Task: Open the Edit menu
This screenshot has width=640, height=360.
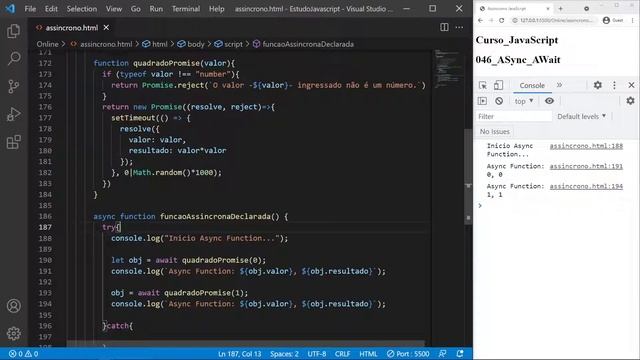Action: (51, 9)
